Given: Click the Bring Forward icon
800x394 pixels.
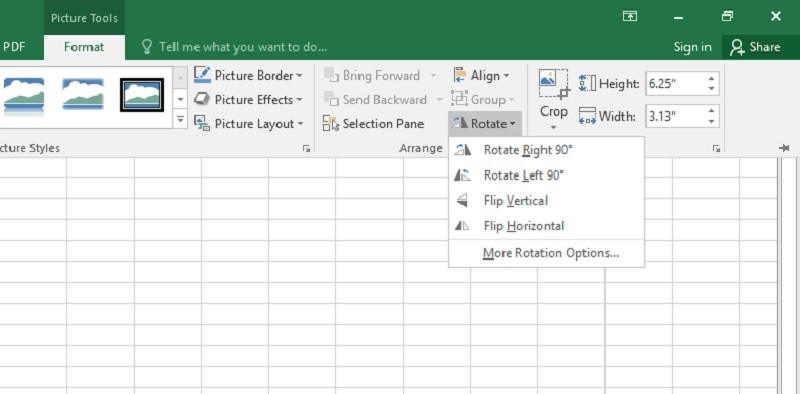Looking at the screenshot, I should point(332,76).
